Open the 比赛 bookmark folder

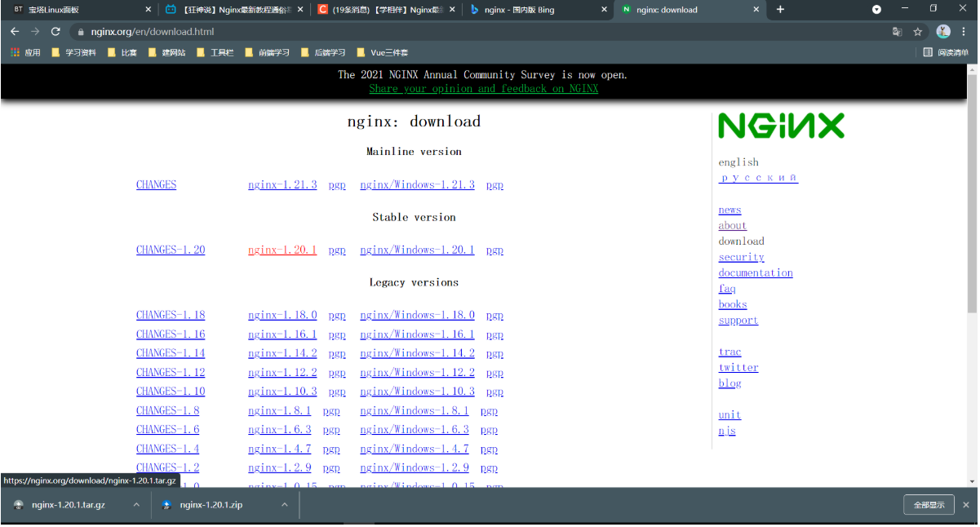point(122,52)
